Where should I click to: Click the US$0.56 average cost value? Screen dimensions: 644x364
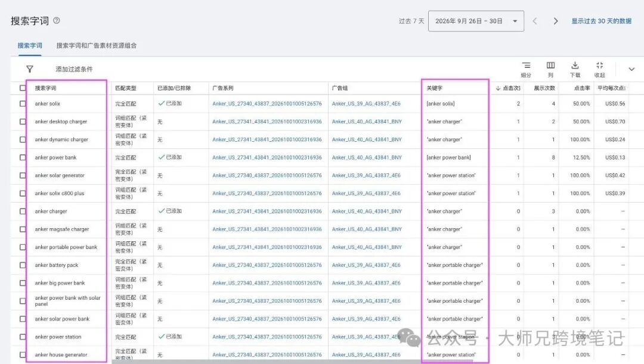pos(615,104)
